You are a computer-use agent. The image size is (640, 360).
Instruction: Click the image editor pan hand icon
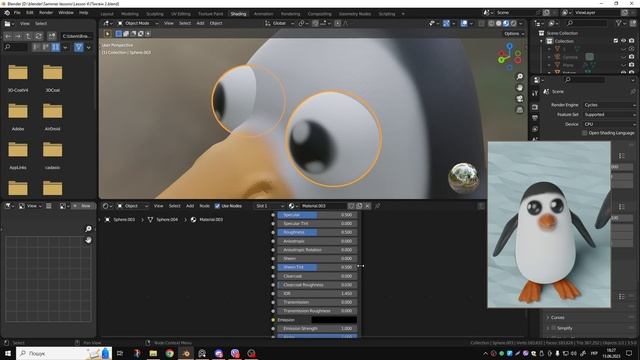pyautogui.click(x=88, y=240)
